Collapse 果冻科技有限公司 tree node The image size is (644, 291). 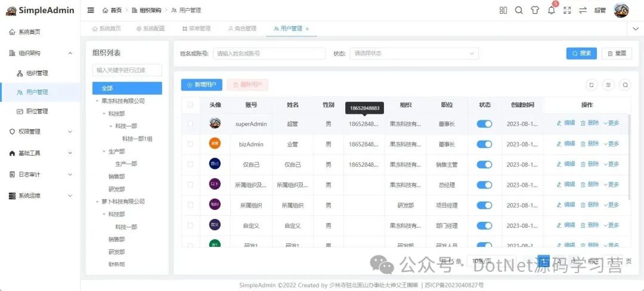(97, 101)
